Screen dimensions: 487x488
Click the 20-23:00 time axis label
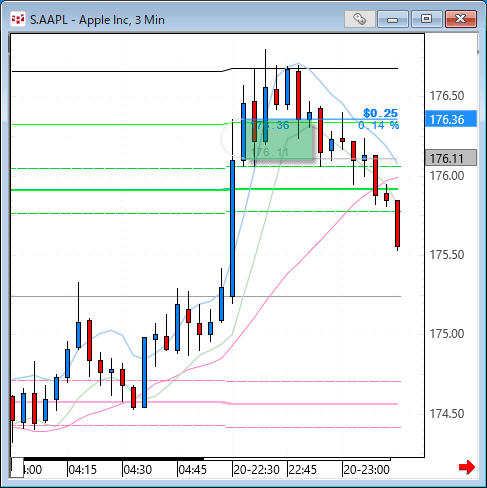click(366, 470)
